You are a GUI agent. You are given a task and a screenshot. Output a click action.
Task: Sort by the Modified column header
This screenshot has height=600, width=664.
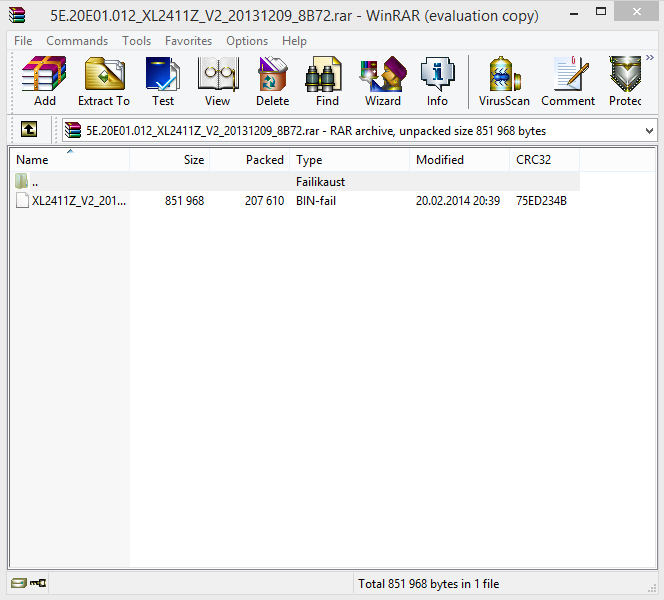(x=459, y=160)
